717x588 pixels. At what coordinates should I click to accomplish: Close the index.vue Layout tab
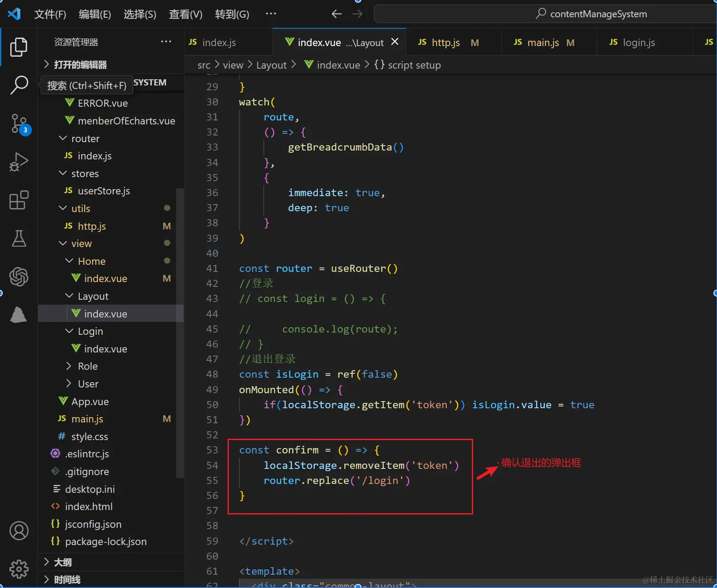(395, 42)
